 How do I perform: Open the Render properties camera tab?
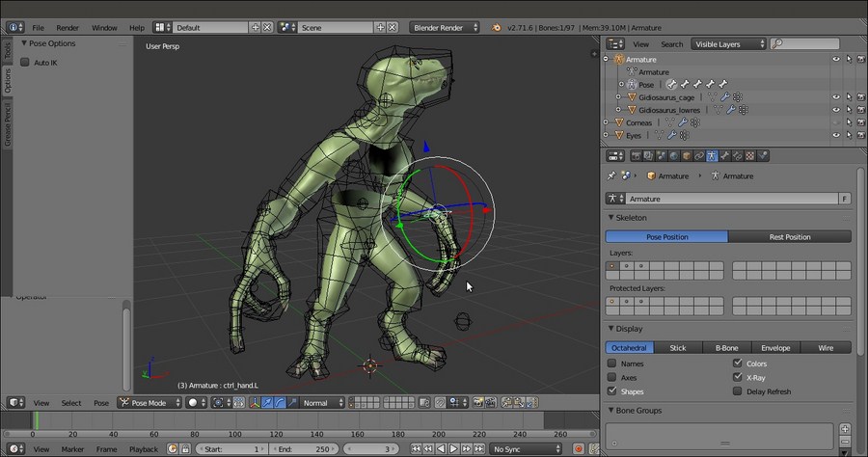tap(637, 156)
